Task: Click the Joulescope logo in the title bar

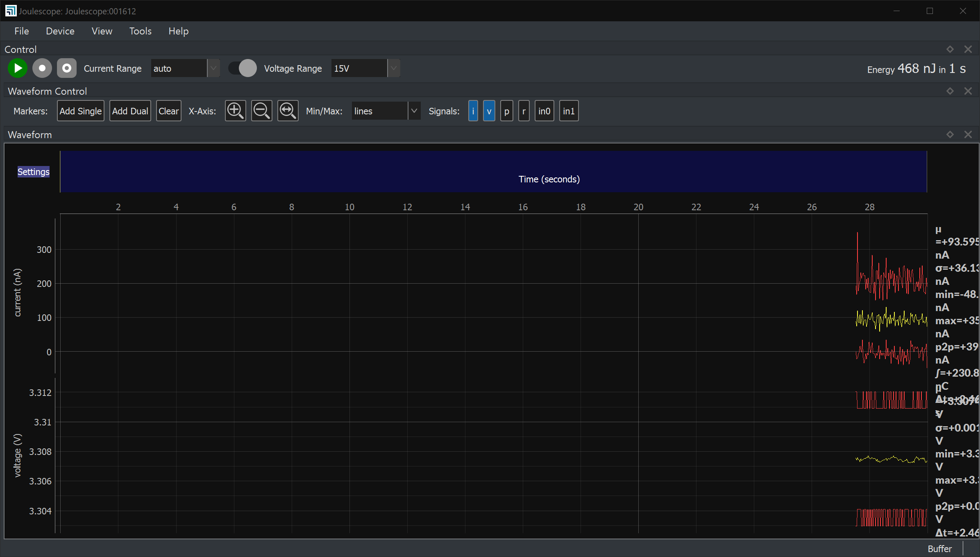Action: (11, 11)
